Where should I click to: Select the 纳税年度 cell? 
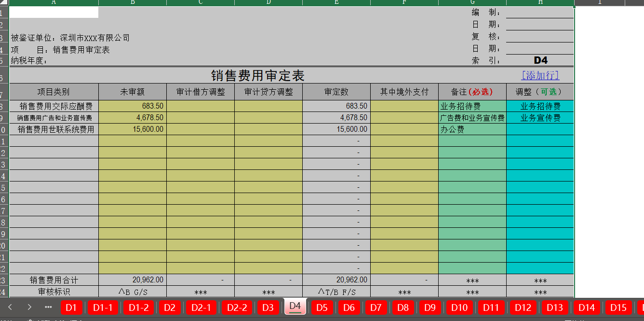pos(29,61)
